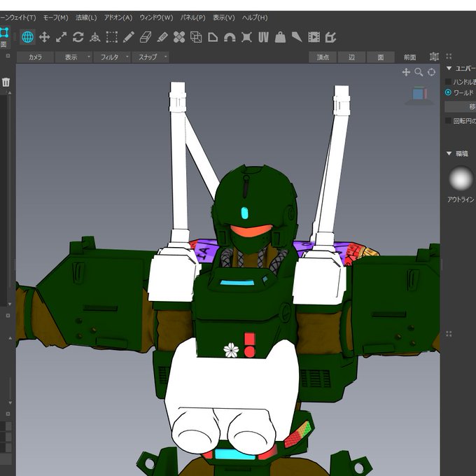Select the pencil create-face tool
Screen dimensions: 476x476
click(x=129, y=37)
